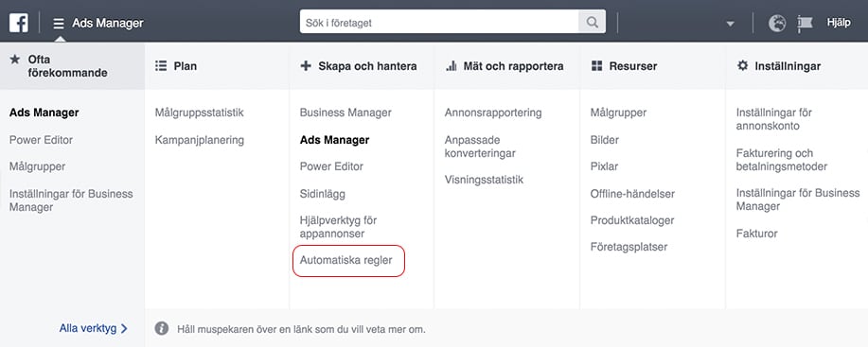Viewport: 868px width, 347px height.
Task: Open Målgruppsstatistik
Action: [x=200, y=113]
